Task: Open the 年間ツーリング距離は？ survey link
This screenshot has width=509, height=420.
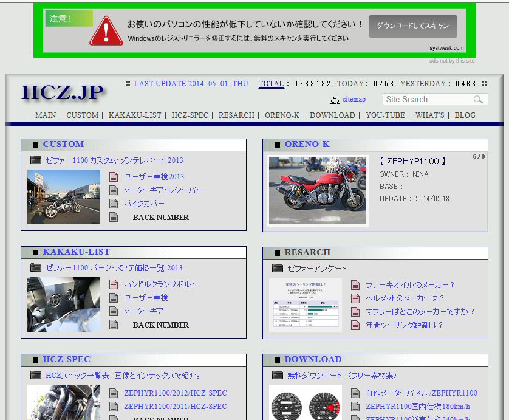Action: click(x=404, y=325)
